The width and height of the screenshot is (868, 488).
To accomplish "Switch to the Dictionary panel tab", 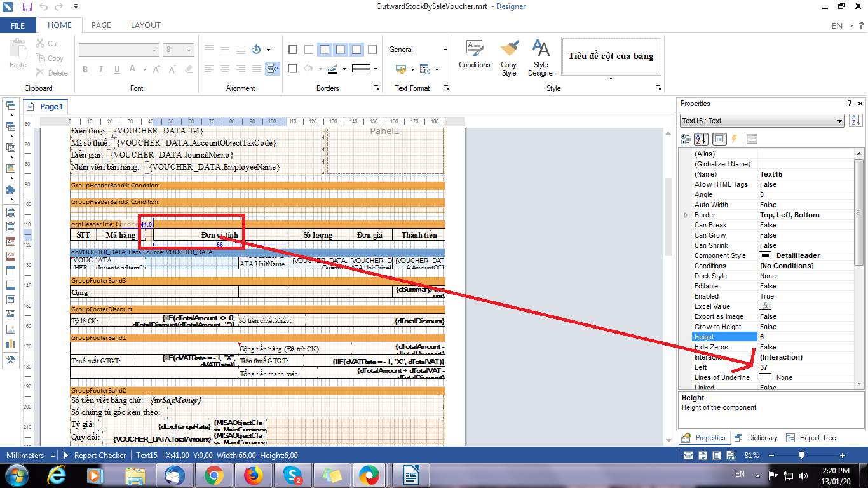I will coord(756,438).
